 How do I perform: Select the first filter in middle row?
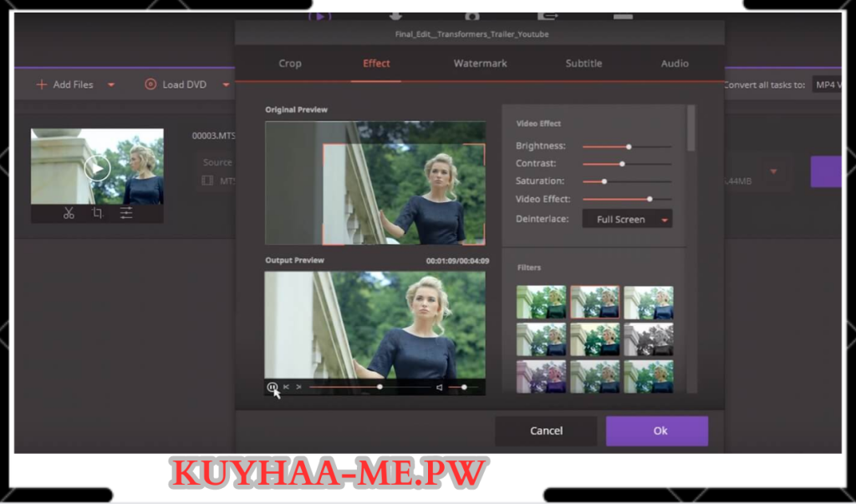541,339
